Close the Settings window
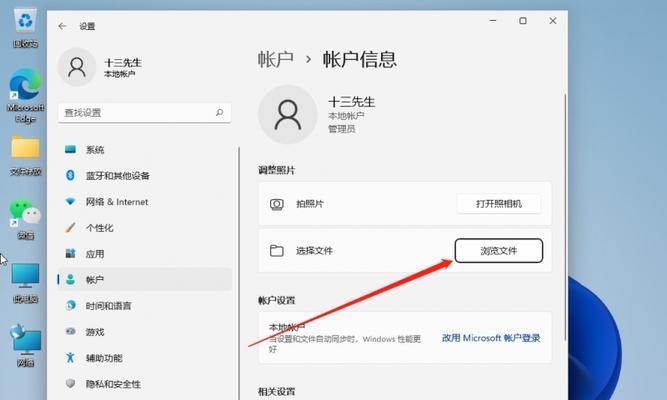This screenshot has width=667, height=400. (553, 20)
